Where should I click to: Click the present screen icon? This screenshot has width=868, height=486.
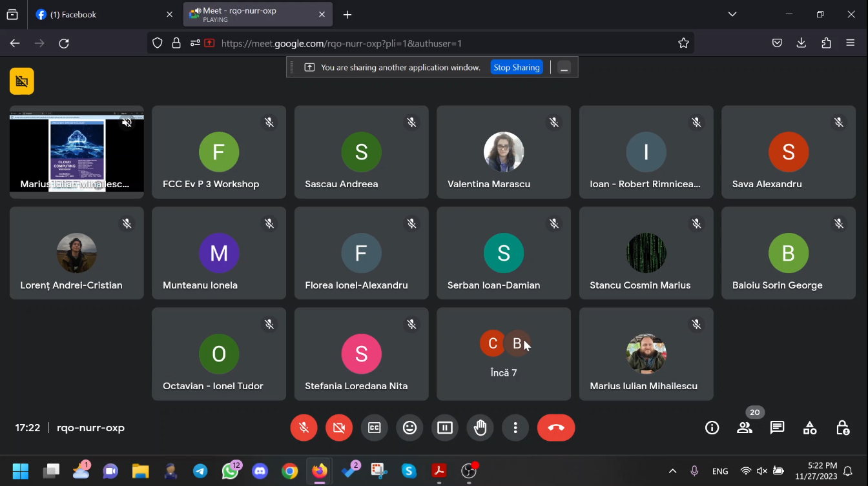(445, 428)
